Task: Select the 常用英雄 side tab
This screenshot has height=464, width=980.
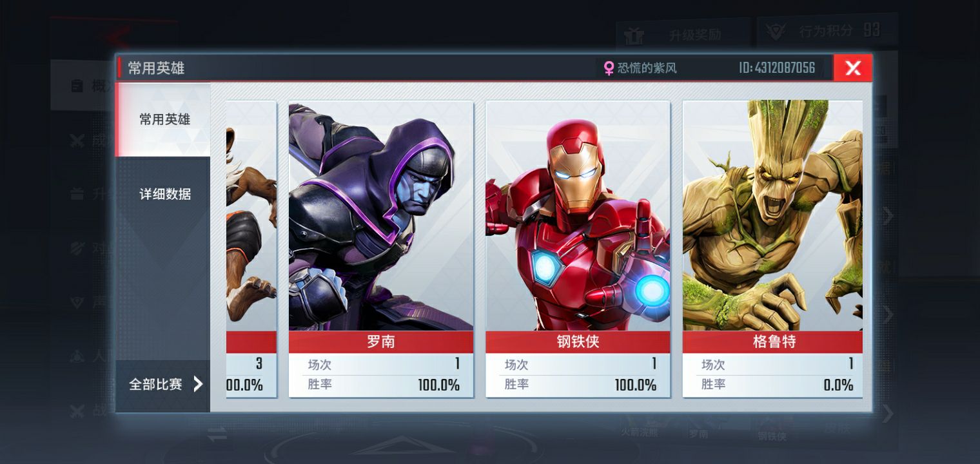Action: click(x=163, y=119)
